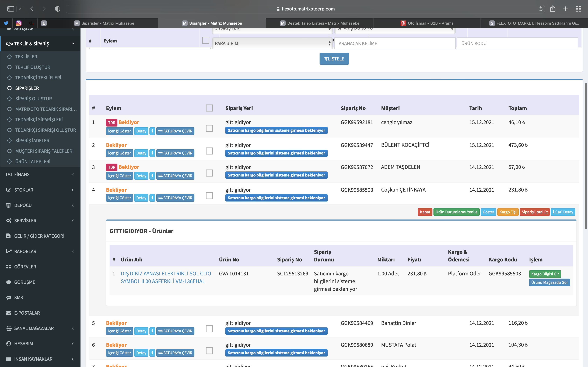Image resolution: width=588 pixels, height=367 pixels.
Task: Click the info icon in order row 1
Action: [152, 131]
